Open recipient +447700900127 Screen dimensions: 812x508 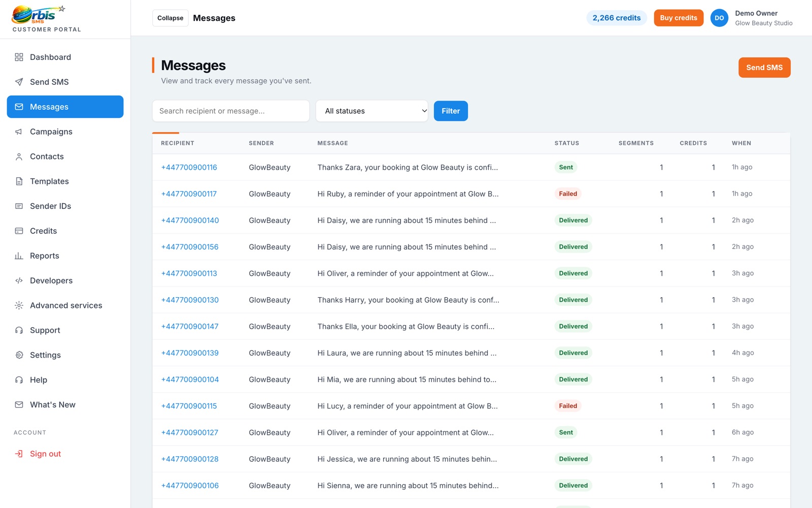(189, 432)
